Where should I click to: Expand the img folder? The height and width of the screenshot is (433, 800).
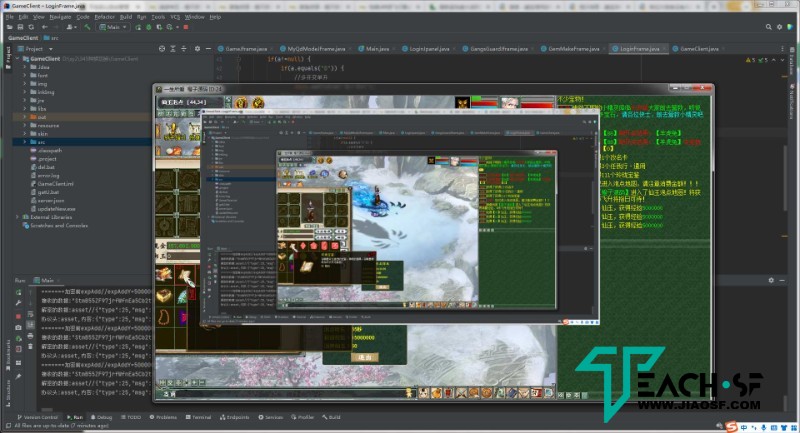coord(24,84)
